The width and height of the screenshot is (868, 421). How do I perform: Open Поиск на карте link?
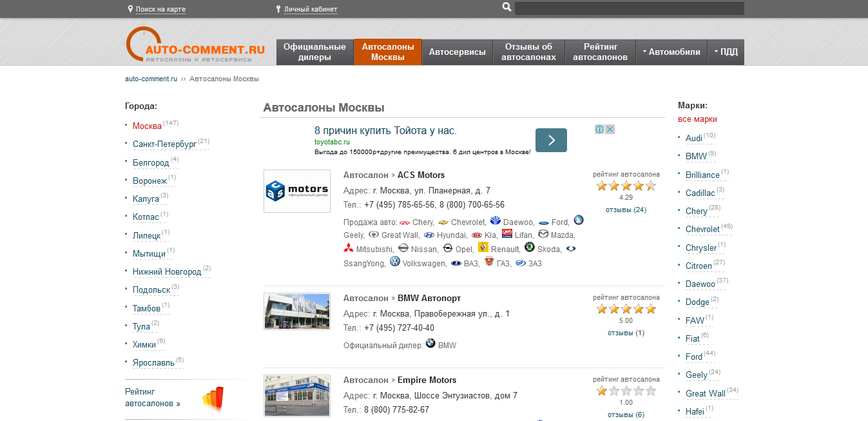[x=160, y=9]
